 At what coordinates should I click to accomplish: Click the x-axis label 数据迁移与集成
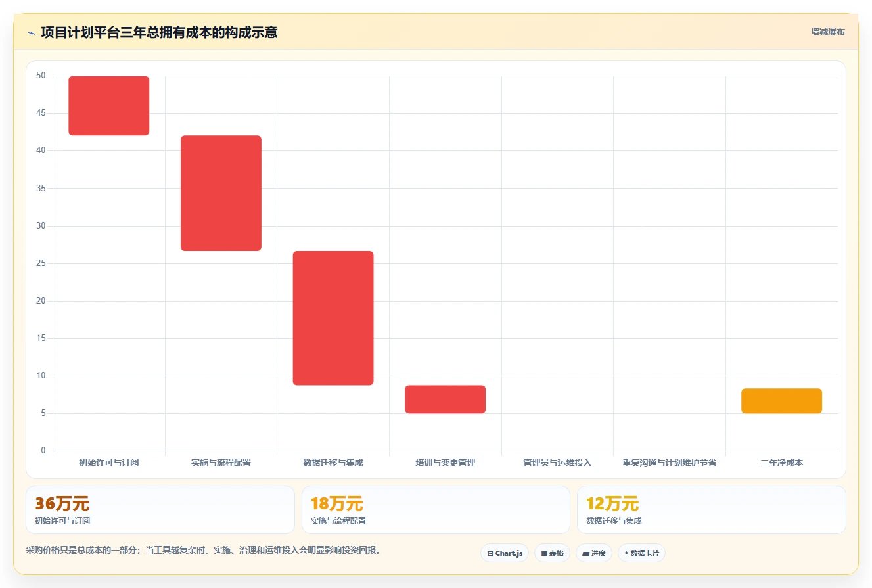click(333, 463)
